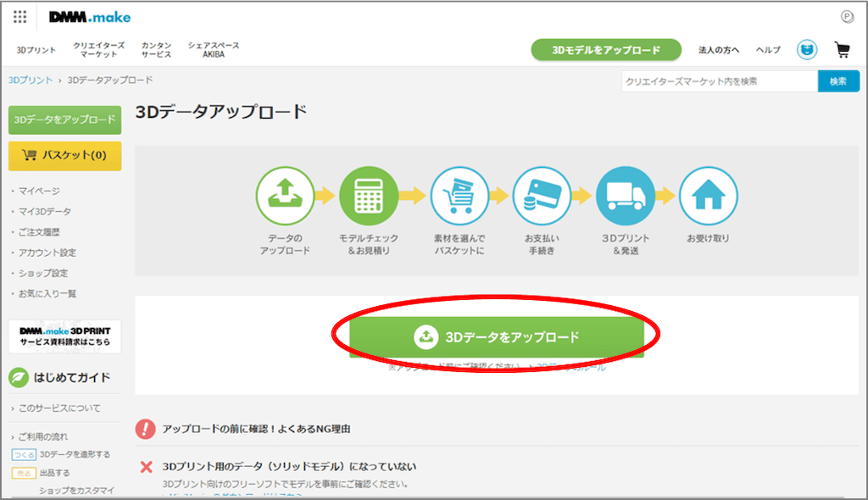Open 3Dデータを造形する guide link
This screenshot has height=500, width=868.
[75, 454]
